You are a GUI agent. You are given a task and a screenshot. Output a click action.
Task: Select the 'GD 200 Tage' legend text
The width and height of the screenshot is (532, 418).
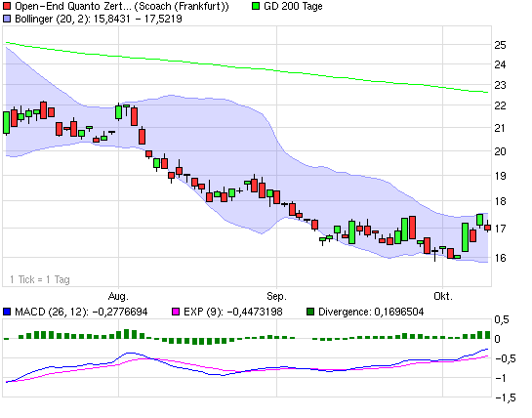point(293,6)
